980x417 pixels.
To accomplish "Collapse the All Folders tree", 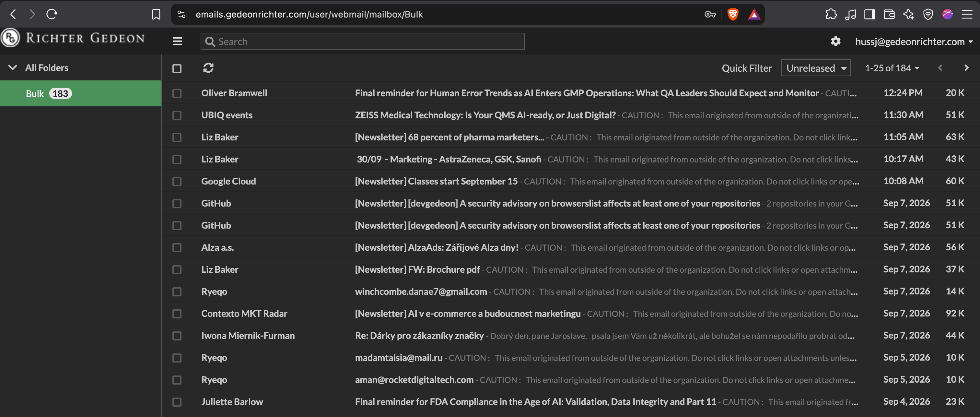I will pos(13,67).
